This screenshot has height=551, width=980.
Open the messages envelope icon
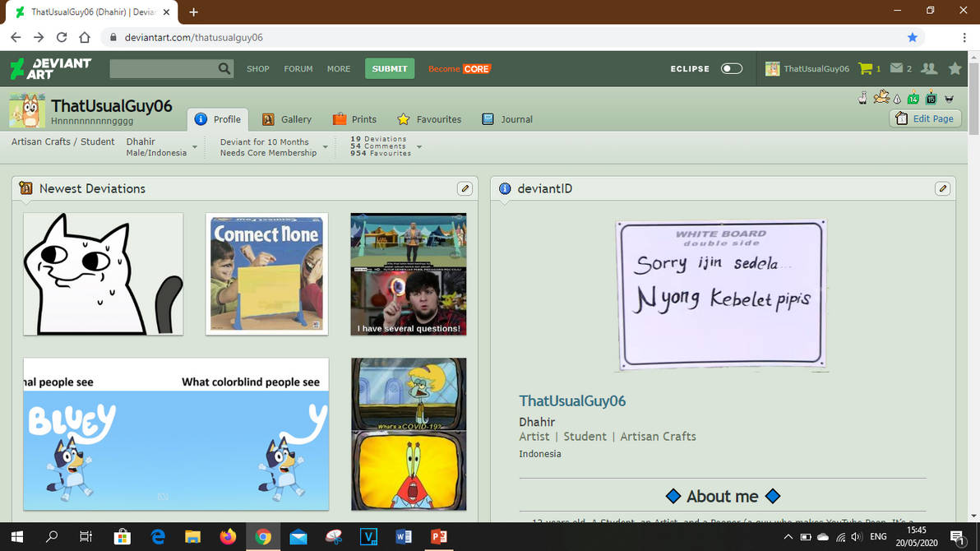click(896, 68)
